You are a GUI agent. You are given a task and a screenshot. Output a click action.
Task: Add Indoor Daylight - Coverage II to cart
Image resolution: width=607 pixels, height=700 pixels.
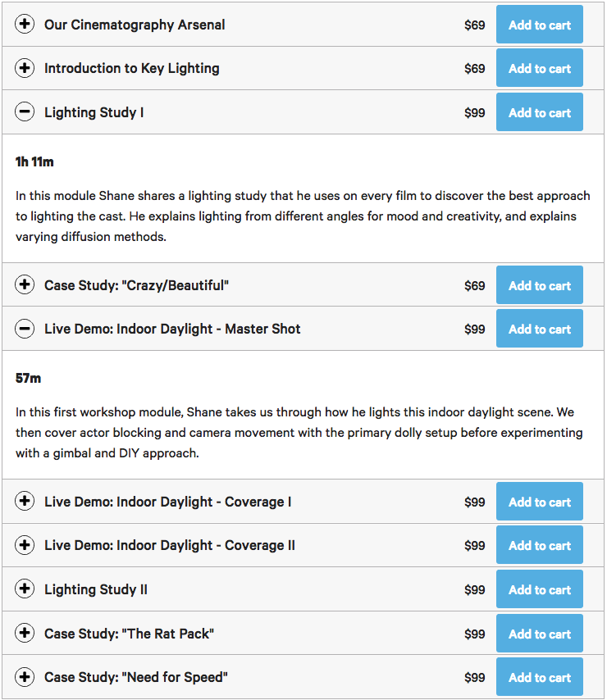click(539, 545)
